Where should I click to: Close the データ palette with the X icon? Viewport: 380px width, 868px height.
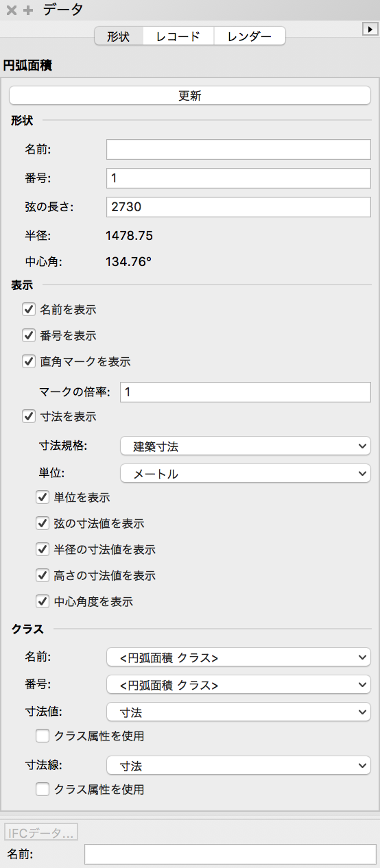[11, 10]
